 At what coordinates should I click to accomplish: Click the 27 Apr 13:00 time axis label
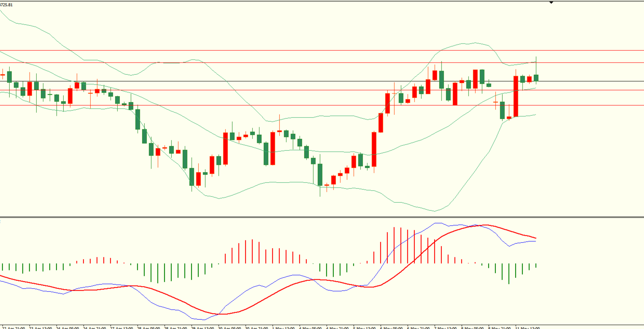coord(121,327)
